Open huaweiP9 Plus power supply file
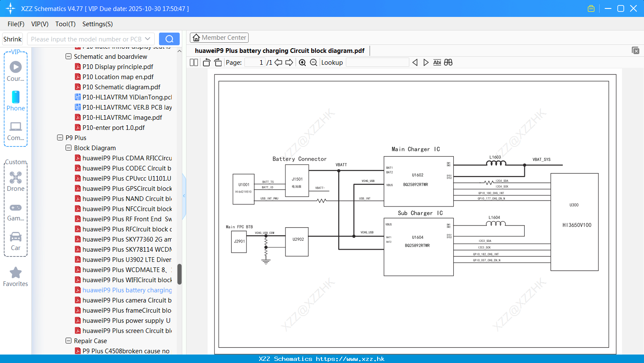 123,321
